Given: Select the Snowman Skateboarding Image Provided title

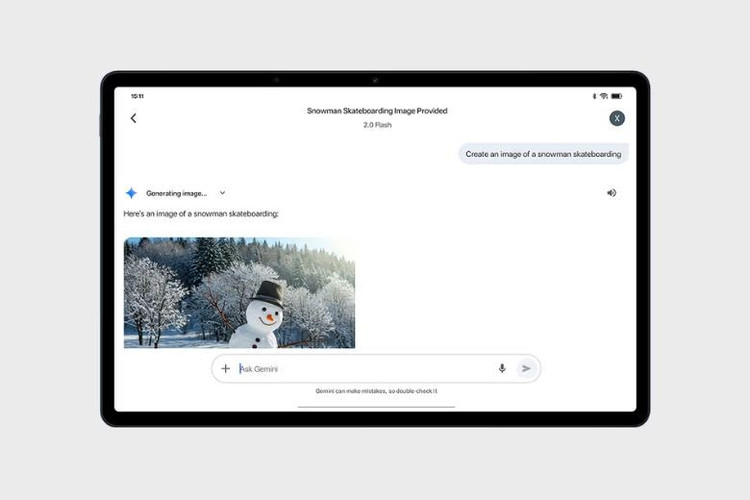Looking at the screenshot, I should pos(376,111).
